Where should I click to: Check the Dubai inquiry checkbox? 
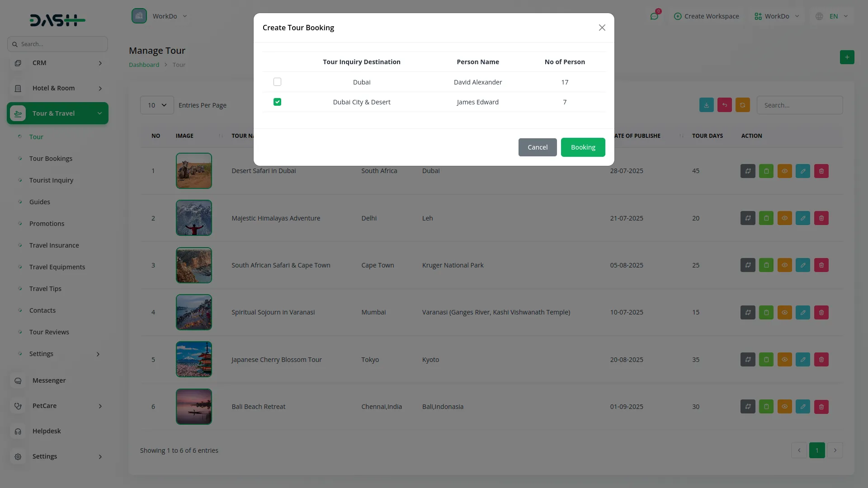coord(277,82)
